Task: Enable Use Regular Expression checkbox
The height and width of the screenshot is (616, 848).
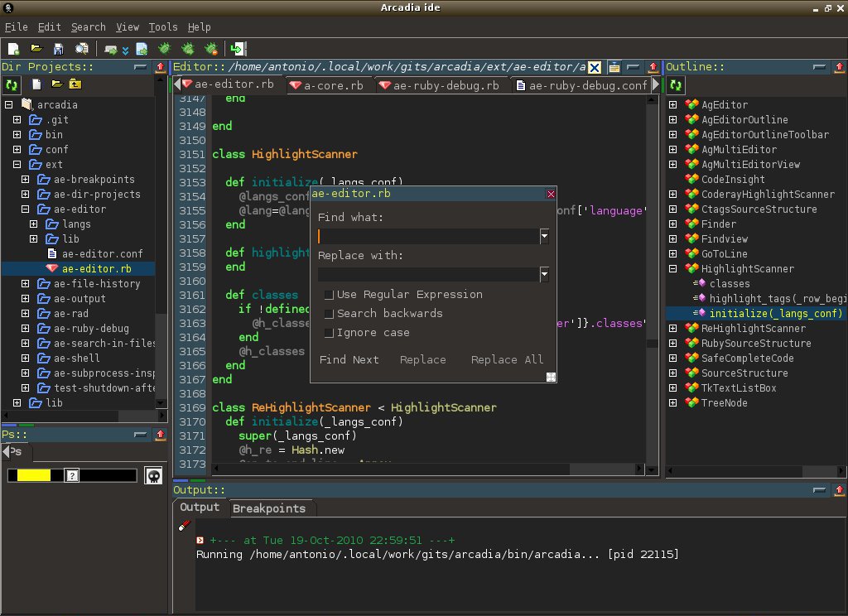Action: [x=330, y=295]
